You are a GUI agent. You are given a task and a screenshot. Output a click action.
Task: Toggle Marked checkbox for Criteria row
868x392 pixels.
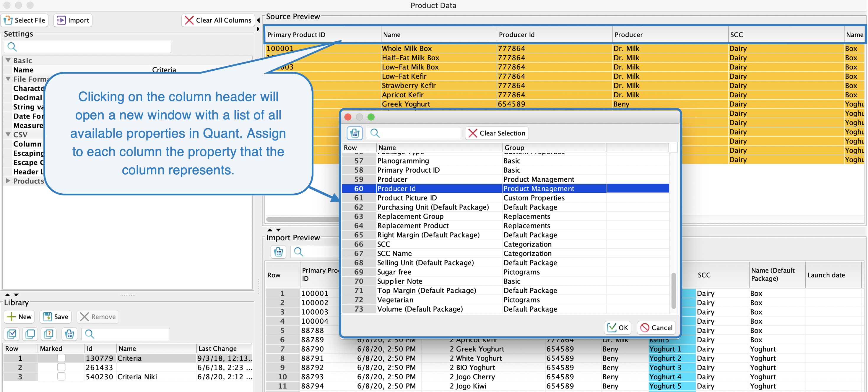61,358
